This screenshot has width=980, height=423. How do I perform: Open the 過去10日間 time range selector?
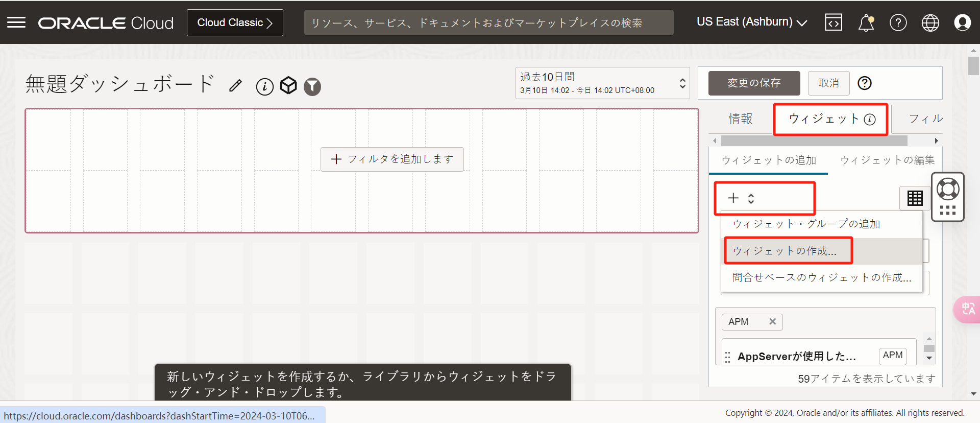[602, 83]
